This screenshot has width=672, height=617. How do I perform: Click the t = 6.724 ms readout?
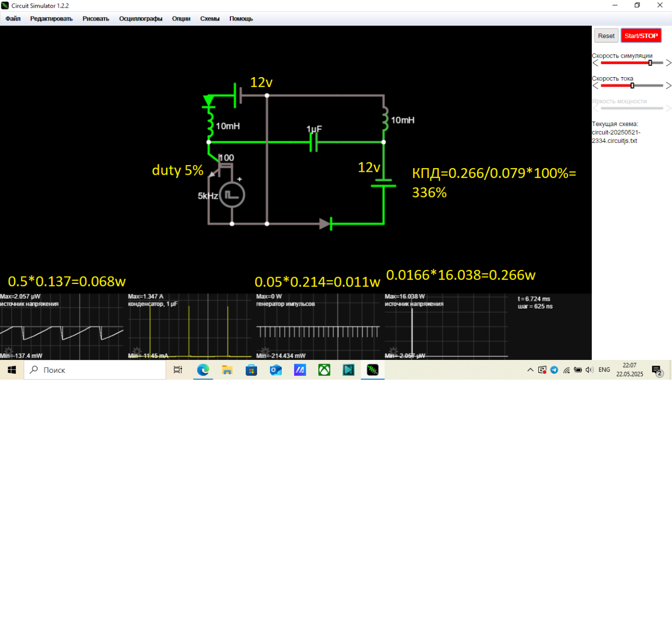coord(534,299)
